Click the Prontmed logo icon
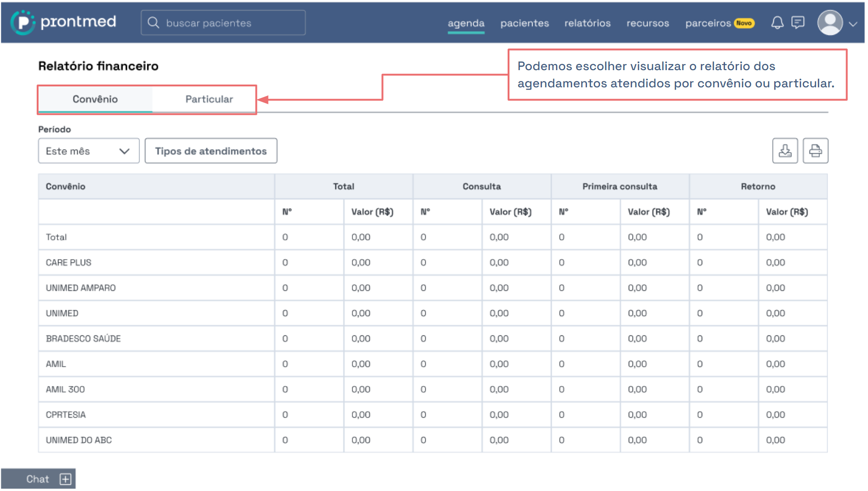The image size is (868, 491). [x=22, y=22]
